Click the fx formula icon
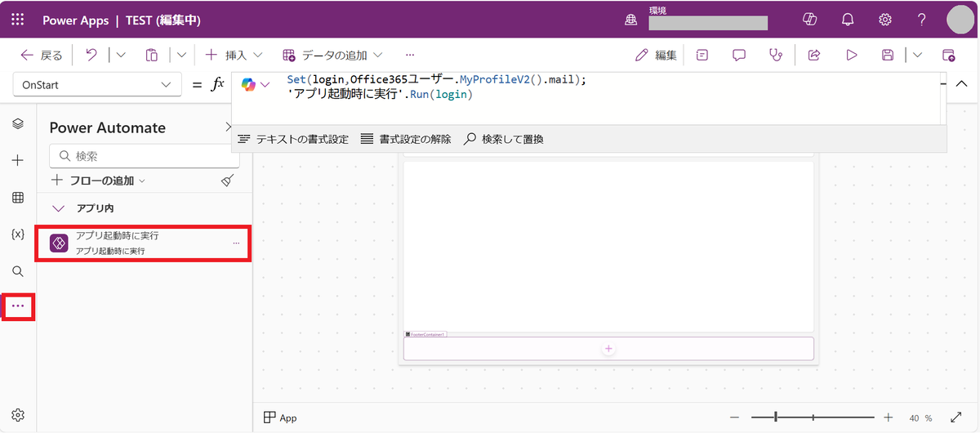 [217, 84]
